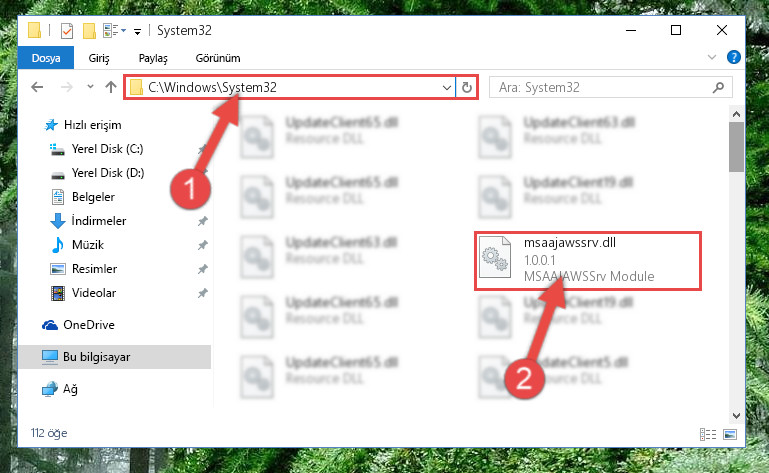
Task: Open the Görünüm ribbon tab
Action: pos(218,58)
